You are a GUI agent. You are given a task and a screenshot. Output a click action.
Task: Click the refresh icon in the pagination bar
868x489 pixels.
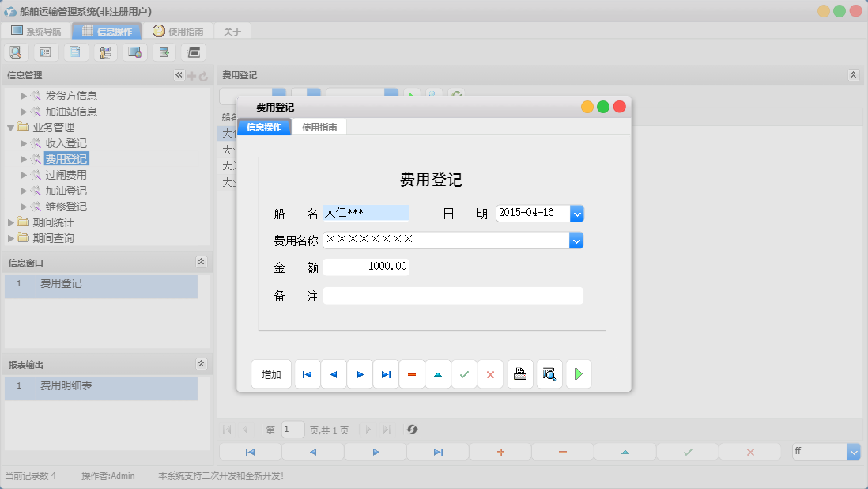[x=411, y=430]
